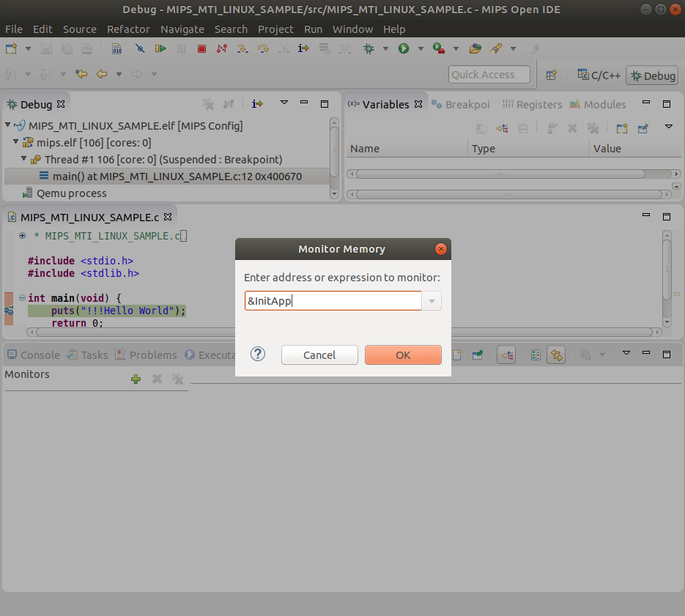Open the Debug view menu triangle
Image resolution: width=685 pixels, height=616 pixels.
tap(284, 103)
